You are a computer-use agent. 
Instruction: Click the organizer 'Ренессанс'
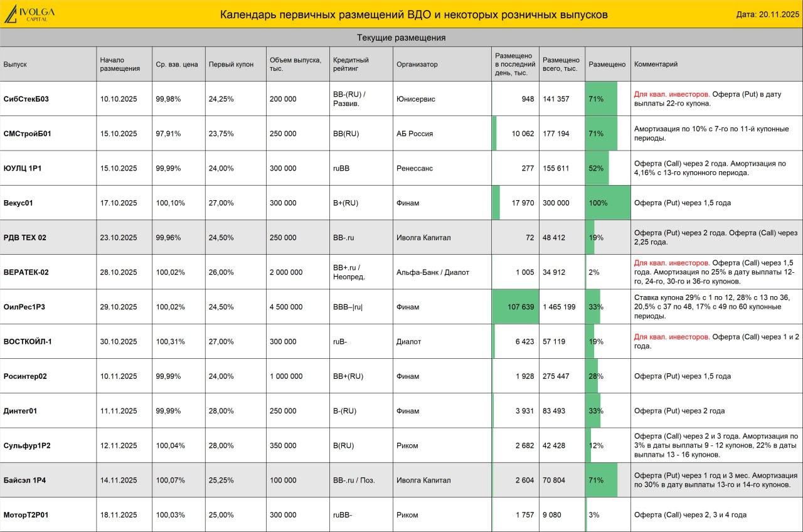pyautogui.click(x=415, y=168)
